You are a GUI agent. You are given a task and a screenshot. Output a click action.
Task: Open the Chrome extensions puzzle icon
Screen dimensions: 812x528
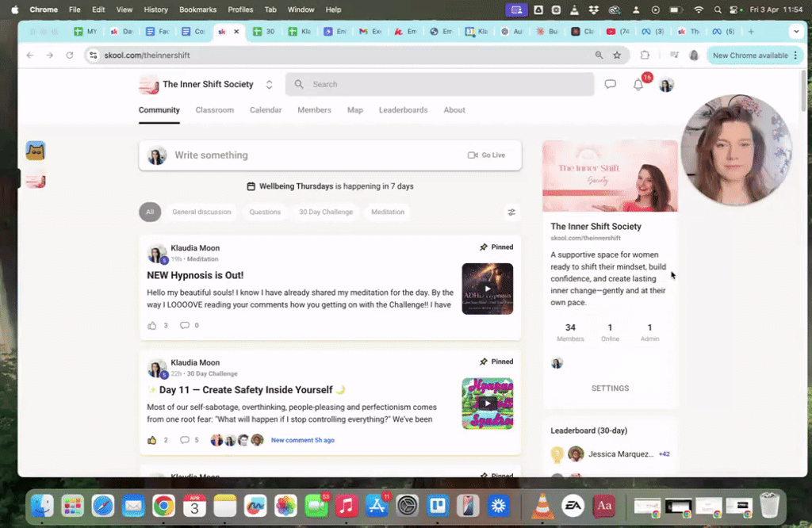pyautogui.click(x=645, y=55)
